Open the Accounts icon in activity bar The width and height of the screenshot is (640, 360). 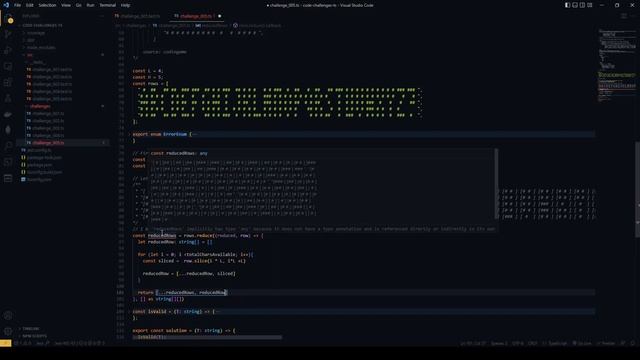click(8, 315)
